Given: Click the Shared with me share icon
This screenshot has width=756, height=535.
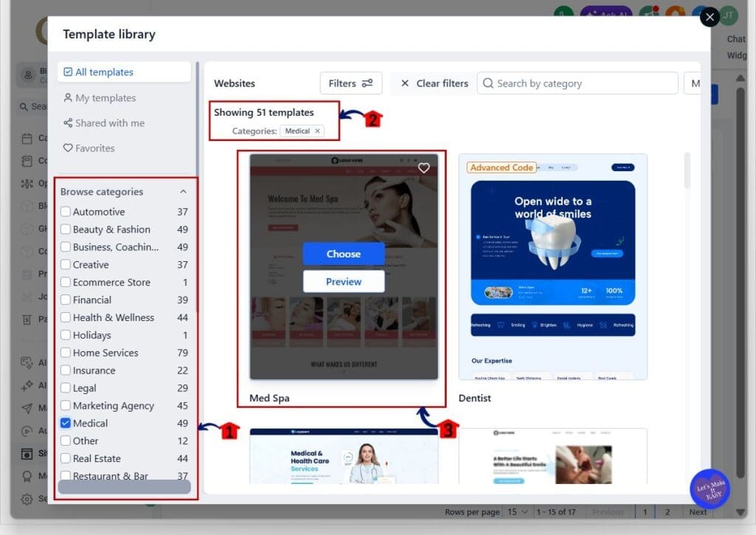Looking at the screenshot, I should pyautogui.click(x=68, y=123).
